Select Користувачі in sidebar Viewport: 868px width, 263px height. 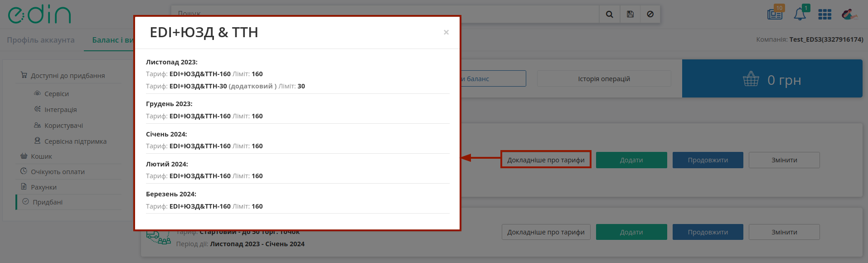pyautogui.click(x=63, y=126)
